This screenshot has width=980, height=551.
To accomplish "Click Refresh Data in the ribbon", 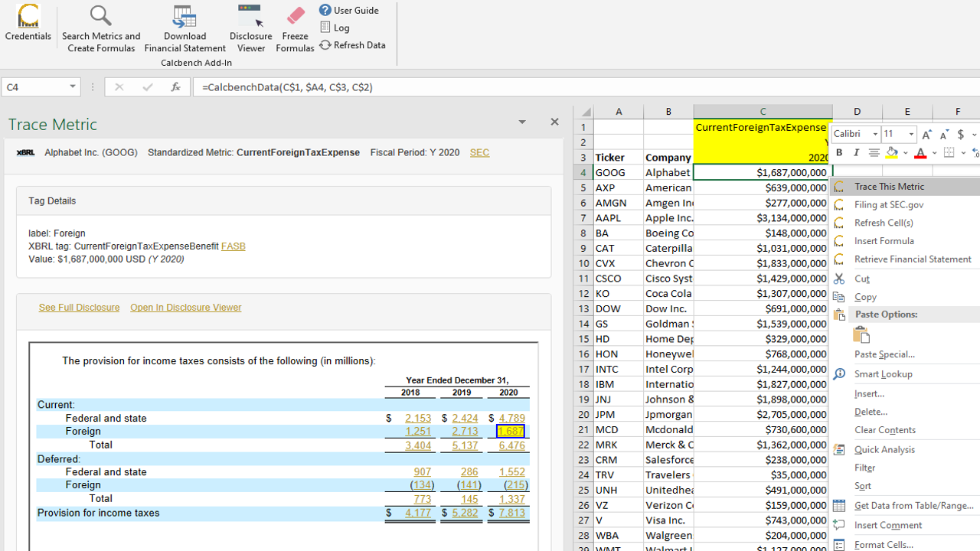I will (x=353, y=45).
